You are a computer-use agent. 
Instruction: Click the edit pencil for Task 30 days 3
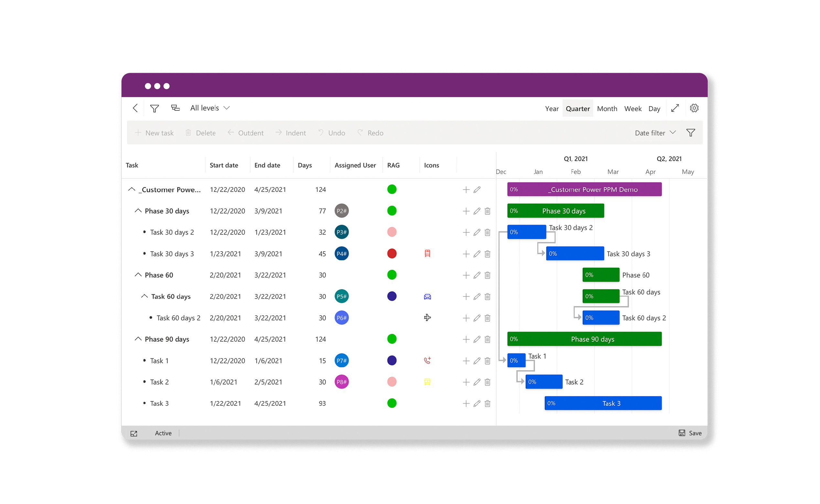click(x=477, y=254)
